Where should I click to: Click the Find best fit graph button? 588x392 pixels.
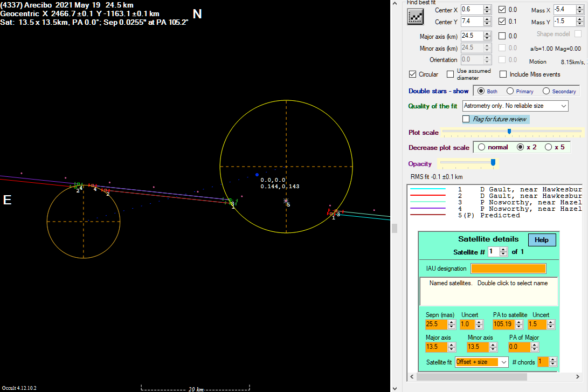coord(414,17)
